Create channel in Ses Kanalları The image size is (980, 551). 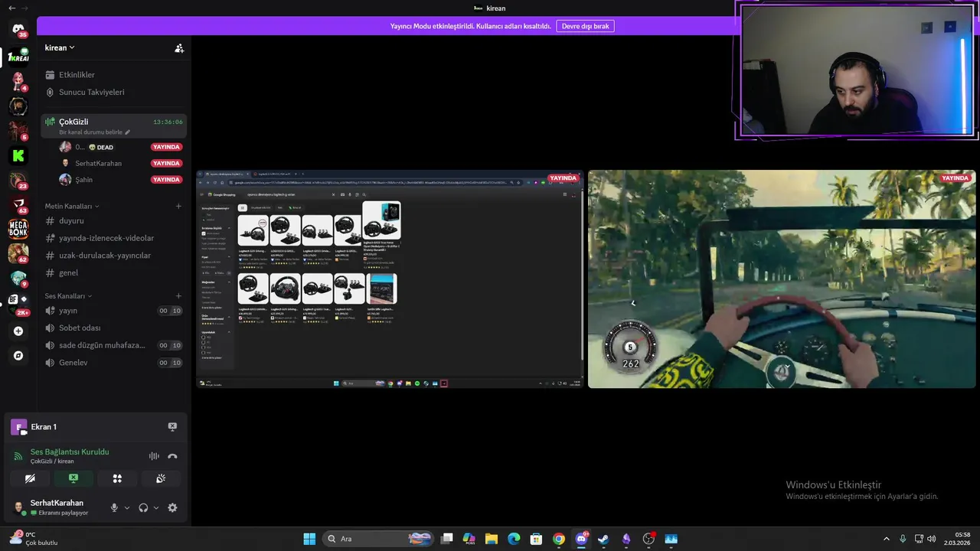point(178,295)
